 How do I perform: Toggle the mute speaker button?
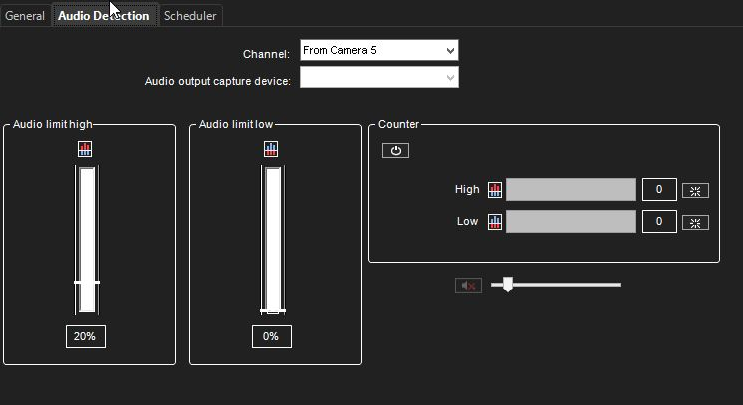tap(468, 285)
